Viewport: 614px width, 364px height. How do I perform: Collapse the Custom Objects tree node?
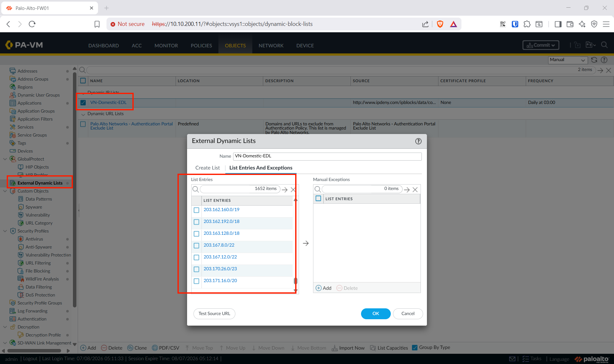tap(5, 191)
